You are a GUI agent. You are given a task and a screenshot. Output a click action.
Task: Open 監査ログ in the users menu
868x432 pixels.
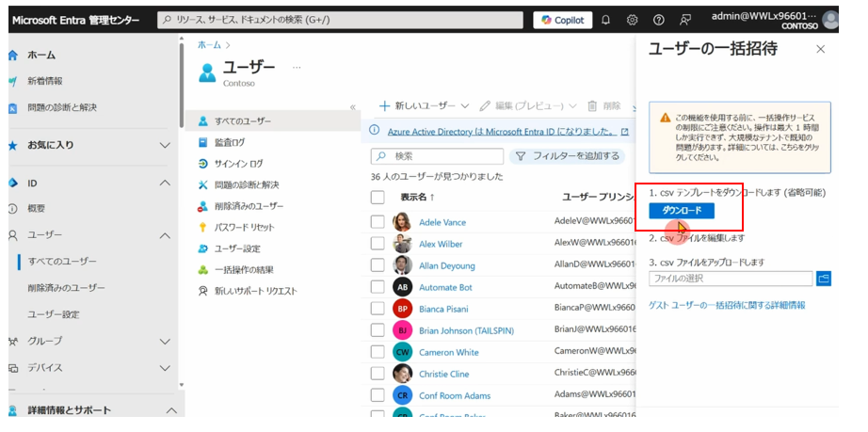(x=230, y=142)
